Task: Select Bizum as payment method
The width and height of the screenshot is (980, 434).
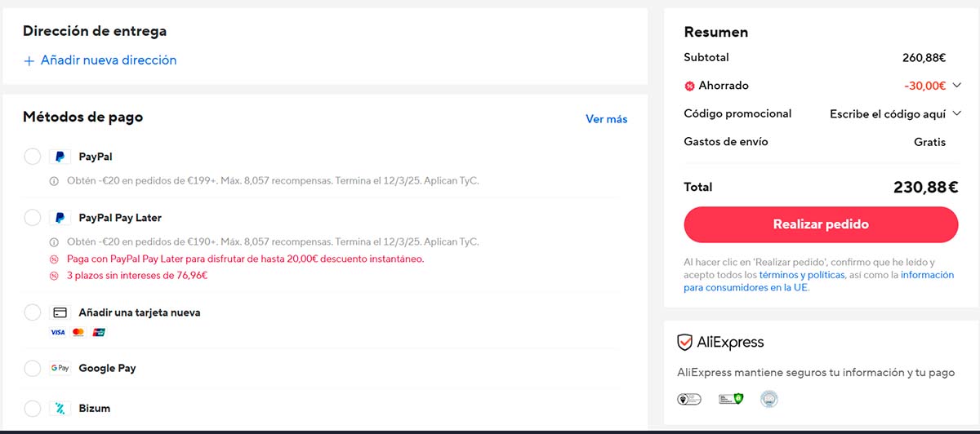Action: (33, 408)
